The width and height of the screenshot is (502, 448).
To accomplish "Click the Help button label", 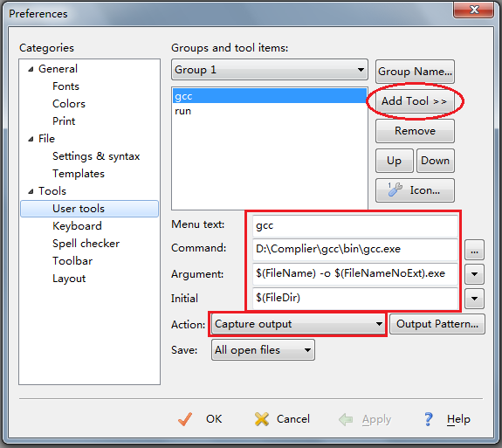I will click(458, 419).
